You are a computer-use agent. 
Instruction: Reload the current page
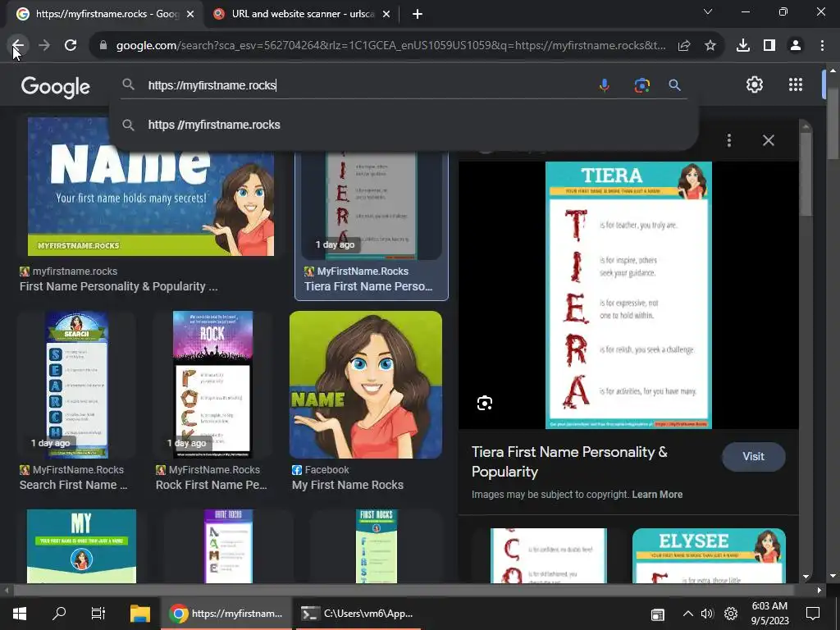71,46
